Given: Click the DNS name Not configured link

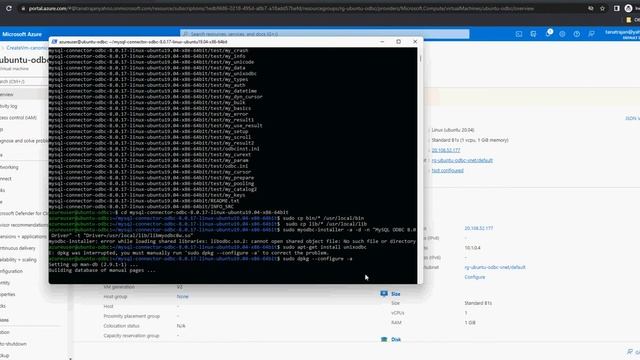Looking at the screenshot, I should (447, 171).
